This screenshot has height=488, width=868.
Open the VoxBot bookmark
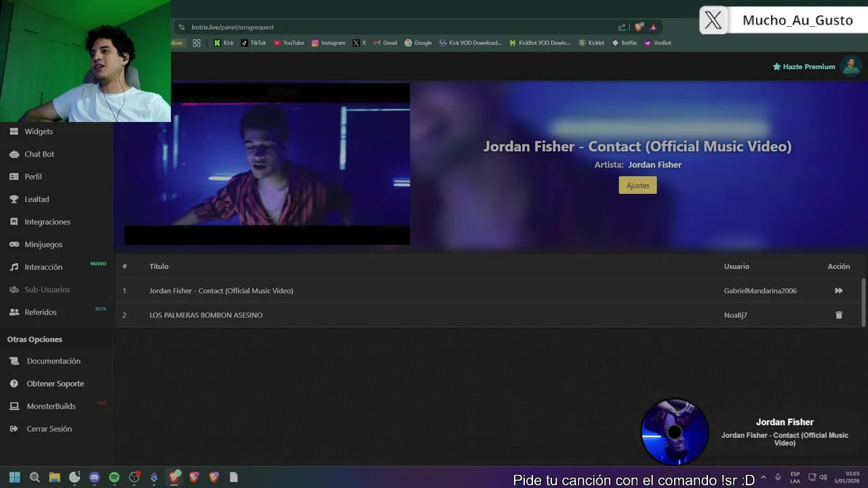(658, 43)
